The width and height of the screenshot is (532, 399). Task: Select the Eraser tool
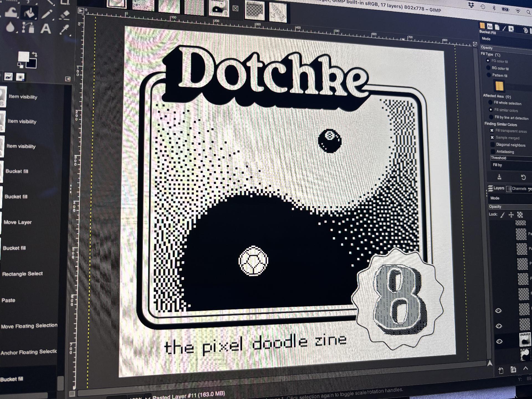coord(65,14)
